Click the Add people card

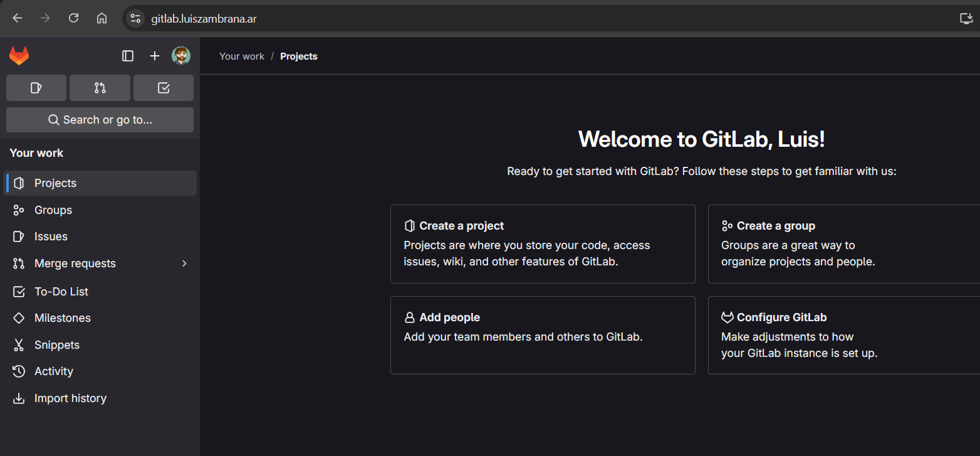point(542,335)
